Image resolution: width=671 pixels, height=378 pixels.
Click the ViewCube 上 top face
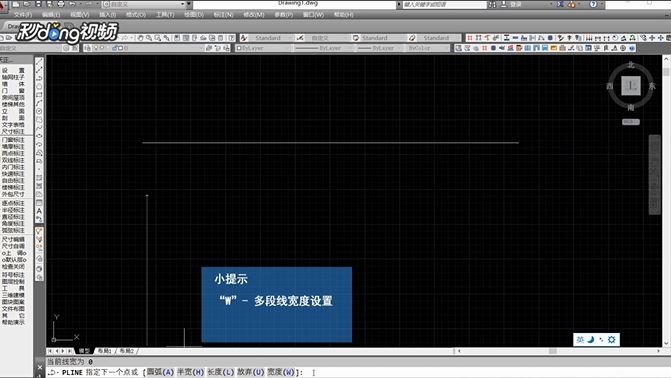[x=631, y=86]
